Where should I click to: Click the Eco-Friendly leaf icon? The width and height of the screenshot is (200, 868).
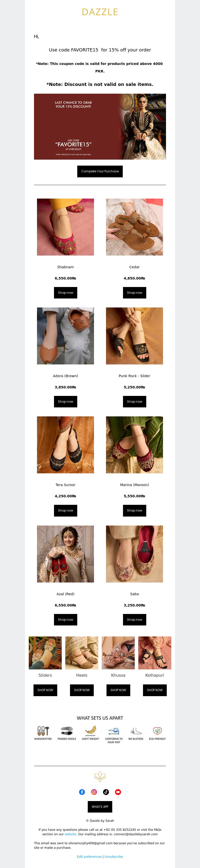(x=157, y=731)
